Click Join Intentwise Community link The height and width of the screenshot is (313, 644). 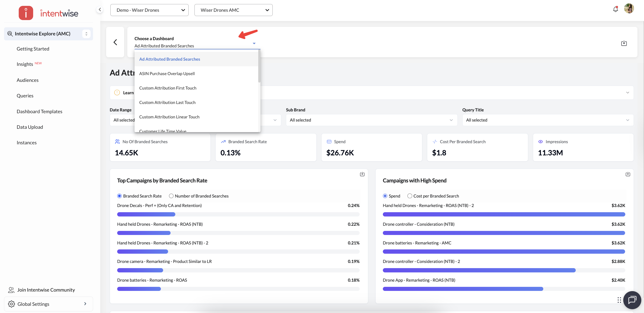pos(46,290)
